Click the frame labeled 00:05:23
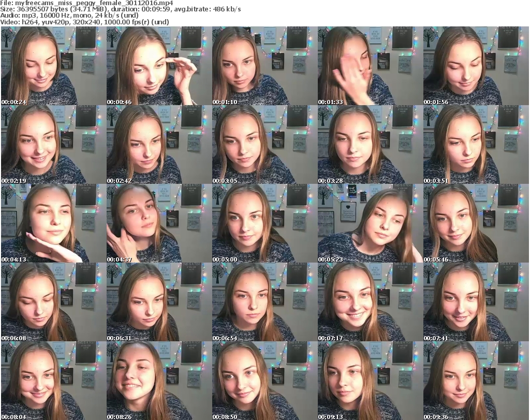 370,223
